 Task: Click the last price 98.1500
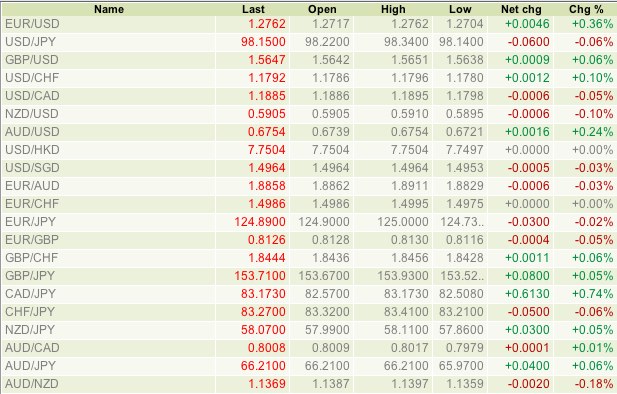[263, 42]
